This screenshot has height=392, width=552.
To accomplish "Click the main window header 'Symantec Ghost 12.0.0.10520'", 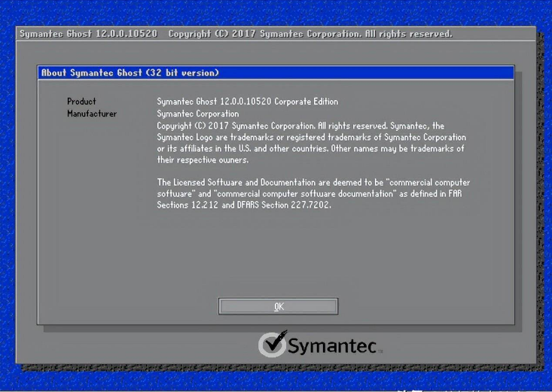I will click(x=88, y=34).
